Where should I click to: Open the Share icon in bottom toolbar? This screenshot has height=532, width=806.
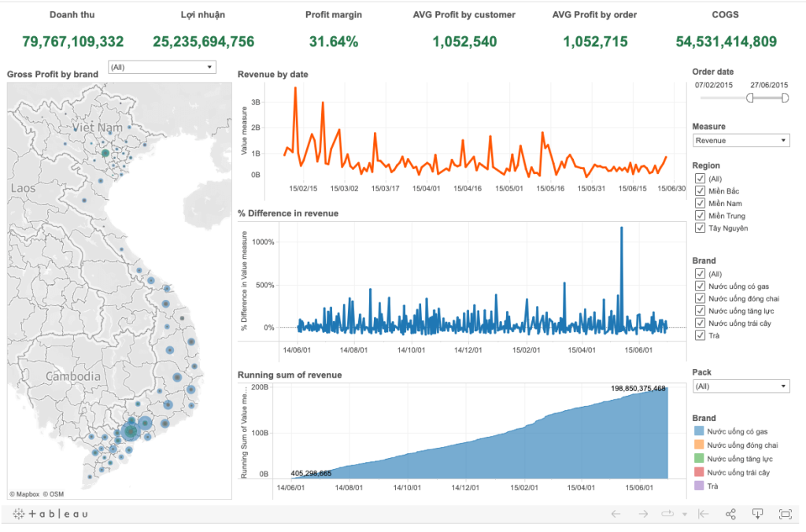click(x=730, y=513)
